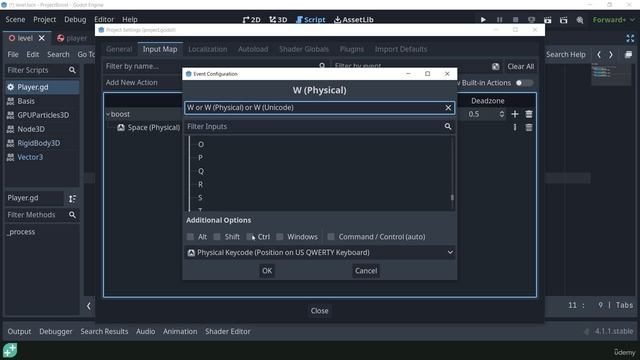Open Input Map tab in Project Settings
Screen dimensions: 640x360
[x=160, y=49]
